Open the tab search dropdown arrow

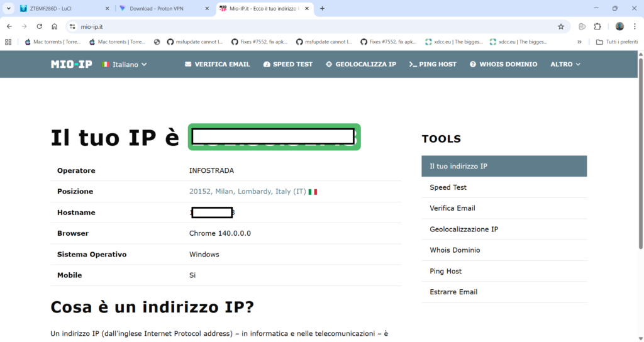9,9
